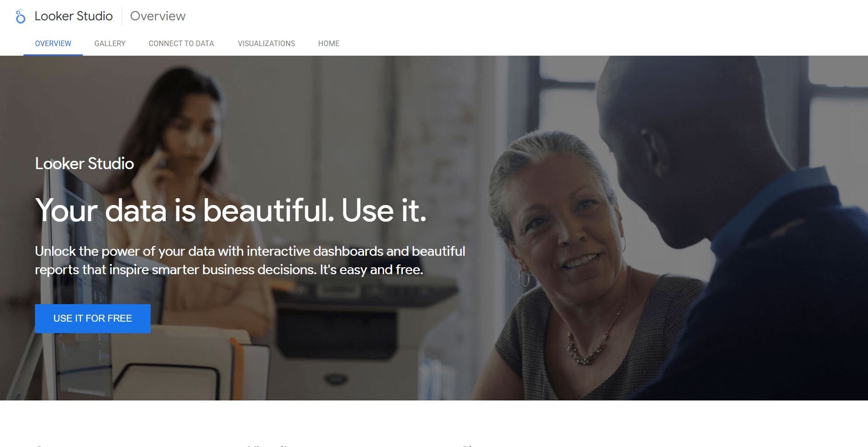Switch to the OVERVIEW tab
The height and width of the screenshot is (447, 868).
pos(53,43)
